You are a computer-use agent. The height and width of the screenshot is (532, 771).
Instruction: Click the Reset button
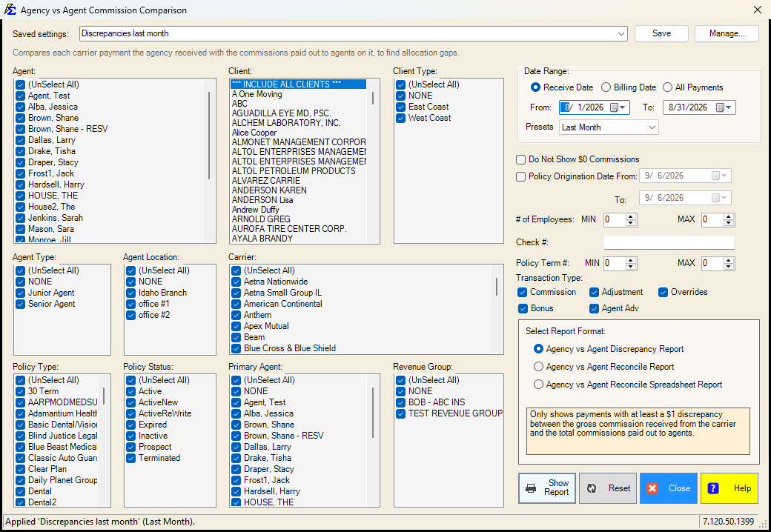[x=608, y=488]
